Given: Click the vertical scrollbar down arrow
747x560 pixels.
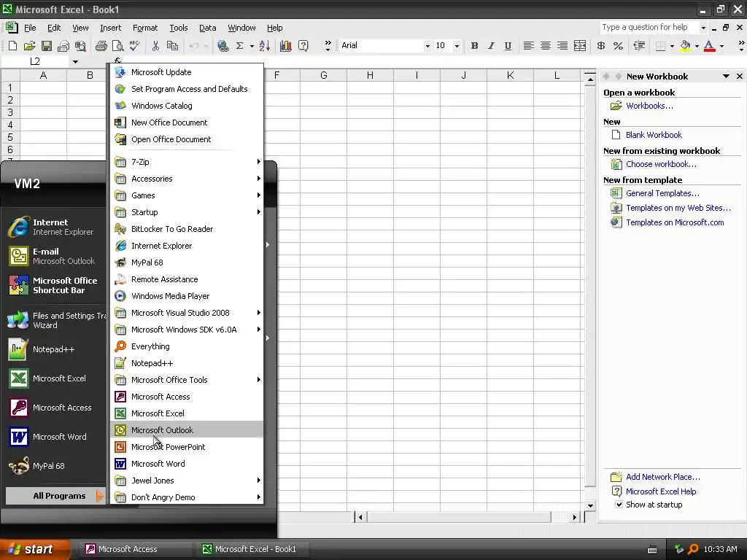Looking at the screenshot, I should tap(590, 505).
